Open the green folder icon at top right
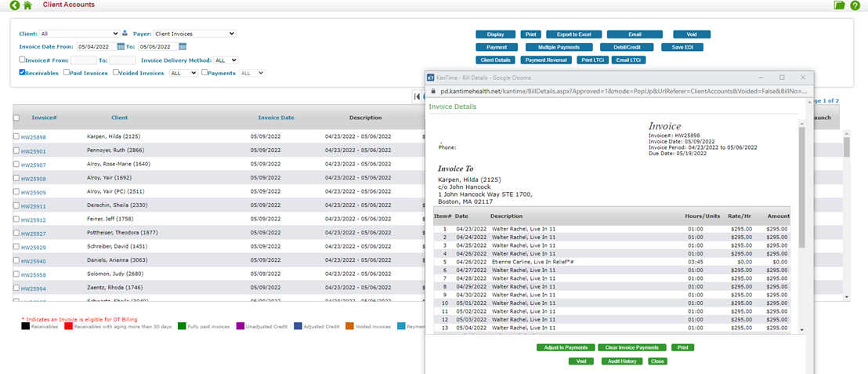The width and height of the screenshot is (868, 374). [840, 5]
